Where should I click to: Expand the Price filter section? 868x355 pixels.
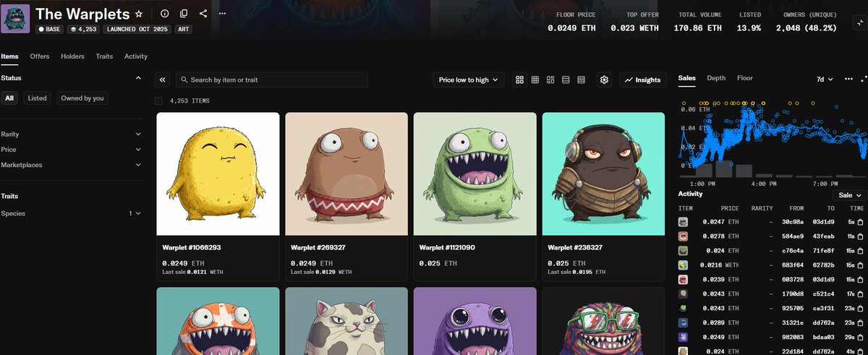pos(71,149)
